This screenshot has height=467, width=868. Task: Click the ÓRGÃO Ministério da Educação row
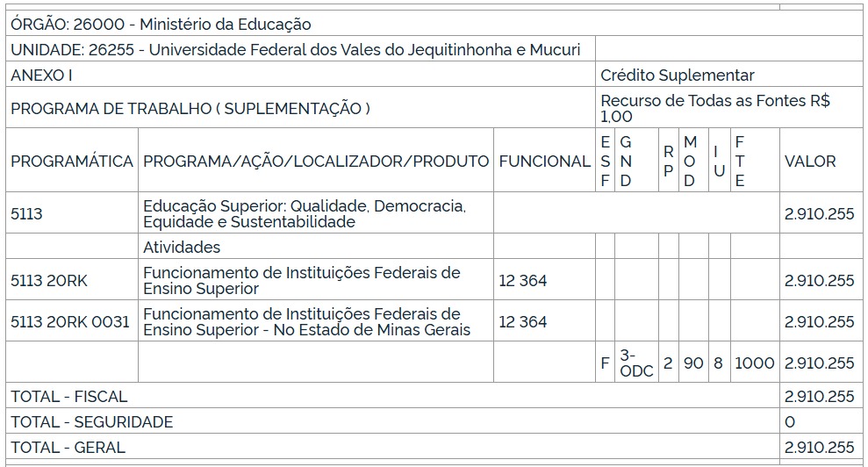click(x=161, y=25)
